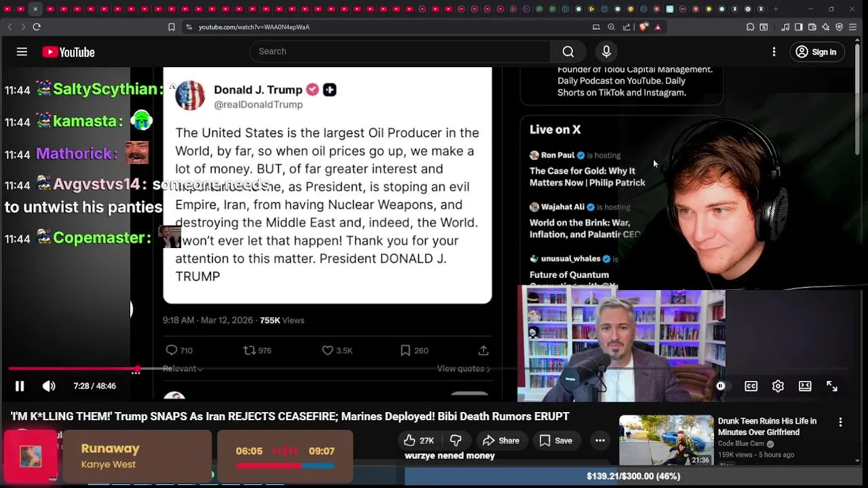The image size is (868, 488).
Task: Open the YouTube guide hamburger menu
Action: [x=22, y=52]
